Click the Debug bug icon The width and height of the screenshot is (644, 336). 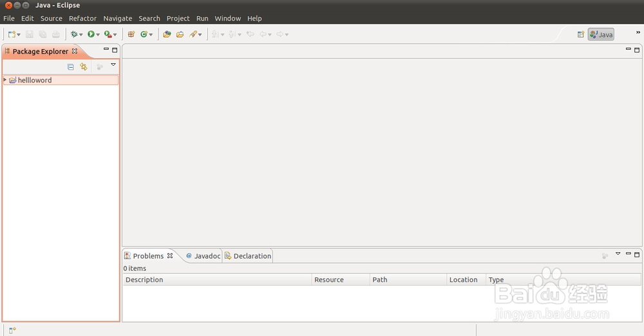pyautogui.click(x=74, y=35)
